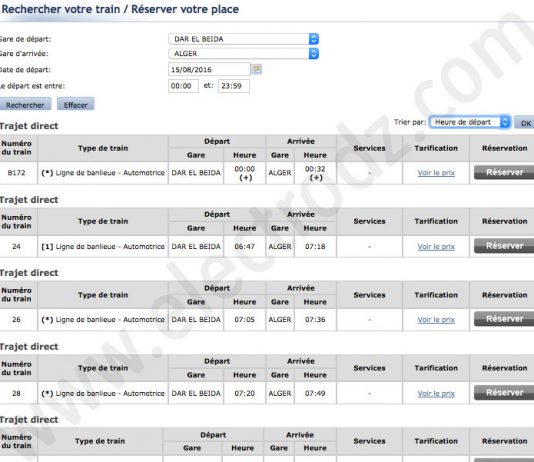Open the Gare de départ dropdown
Image resolution: width=534 pixels, height=462 pixels.
[244, 39]
